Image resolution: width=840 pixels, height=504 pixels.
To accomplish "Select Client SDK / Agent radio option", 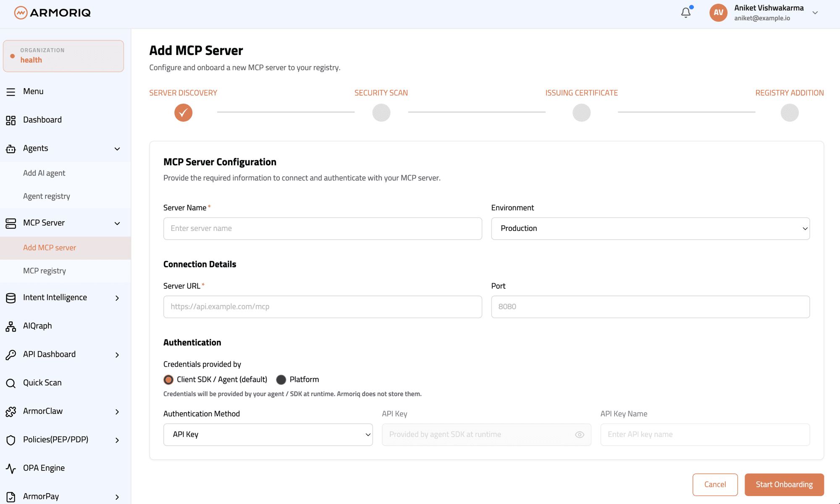I will (x=168, y=380).
